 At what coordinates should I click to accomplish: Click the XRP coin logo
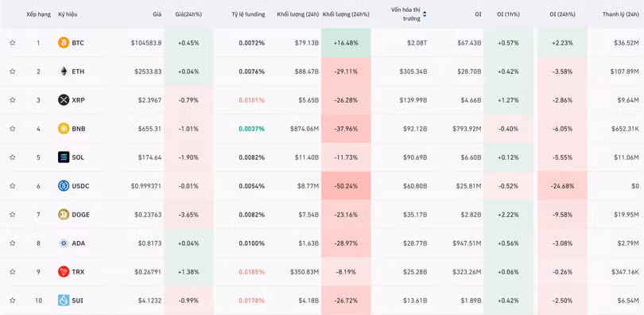[64, 99]
